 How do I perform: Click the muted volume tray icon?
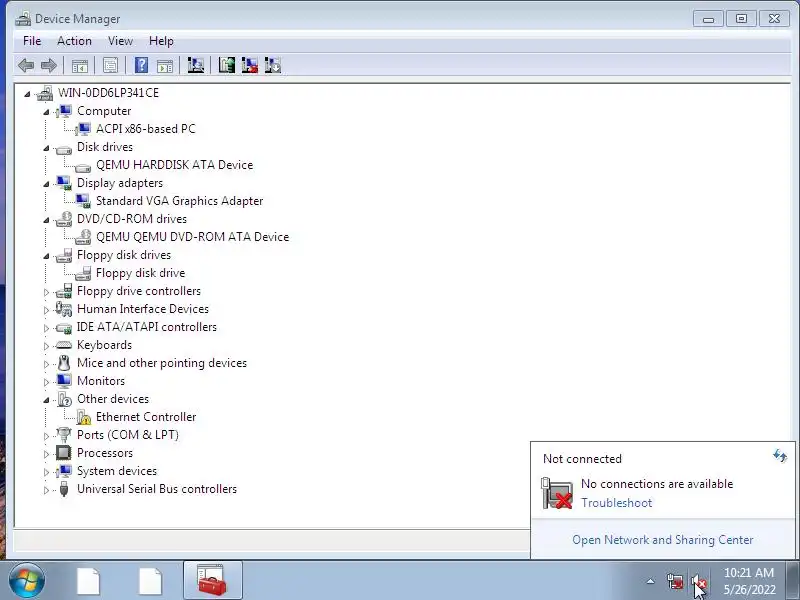[x=698, y=582]
